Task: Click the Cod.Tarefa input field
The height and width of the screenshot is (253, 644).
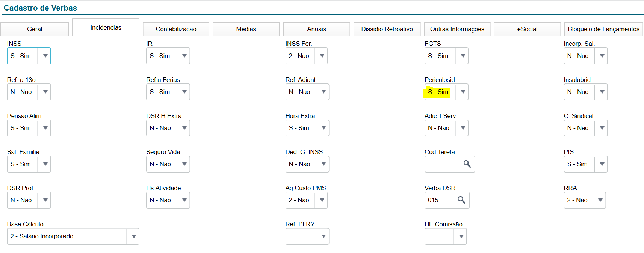Action: click(450, 164)
